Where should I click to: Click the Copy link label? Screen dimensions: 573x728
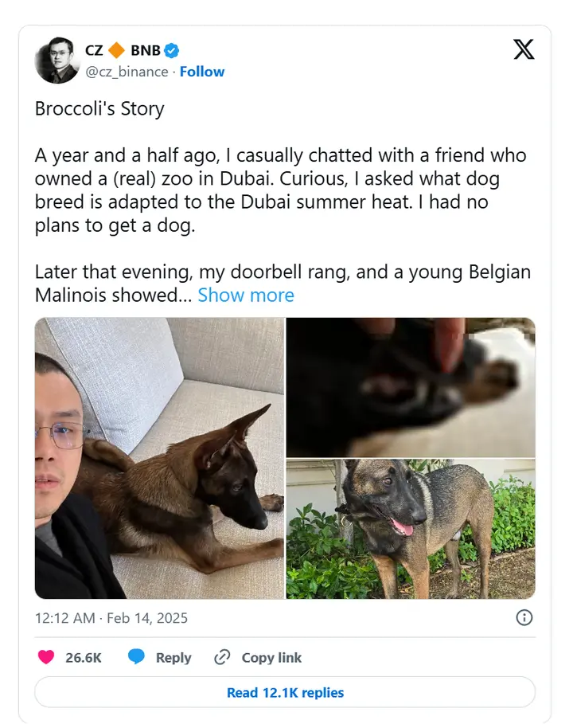click(271, 657)
